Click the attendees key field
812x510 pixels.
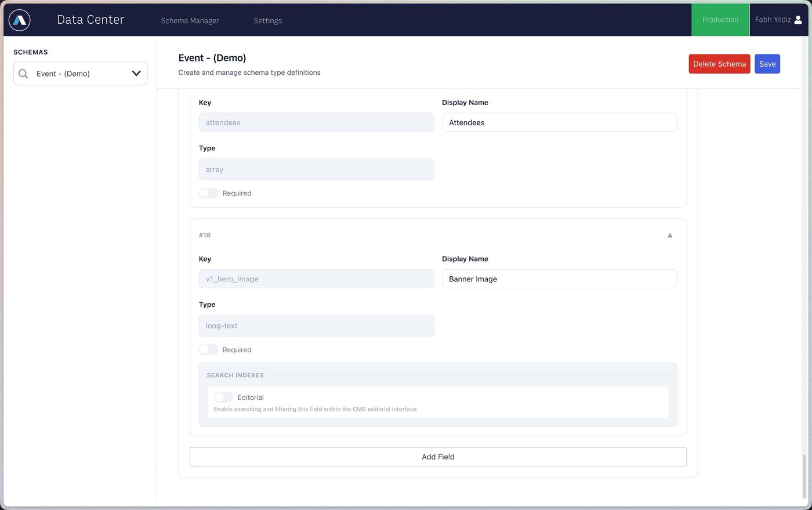pos(316,122)
